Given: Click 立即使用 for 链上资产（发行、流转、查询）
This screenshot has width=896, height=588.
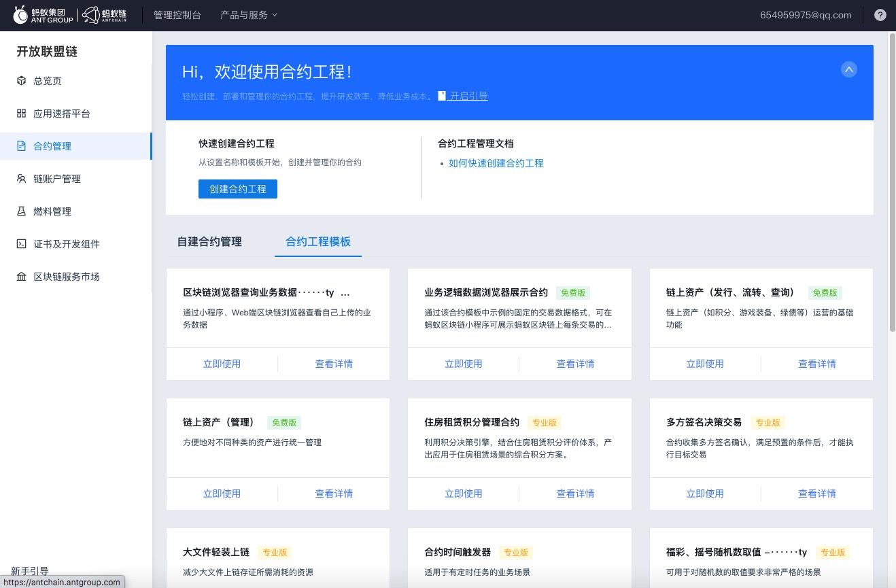Looking at the screenshot, I should [705, 364].
